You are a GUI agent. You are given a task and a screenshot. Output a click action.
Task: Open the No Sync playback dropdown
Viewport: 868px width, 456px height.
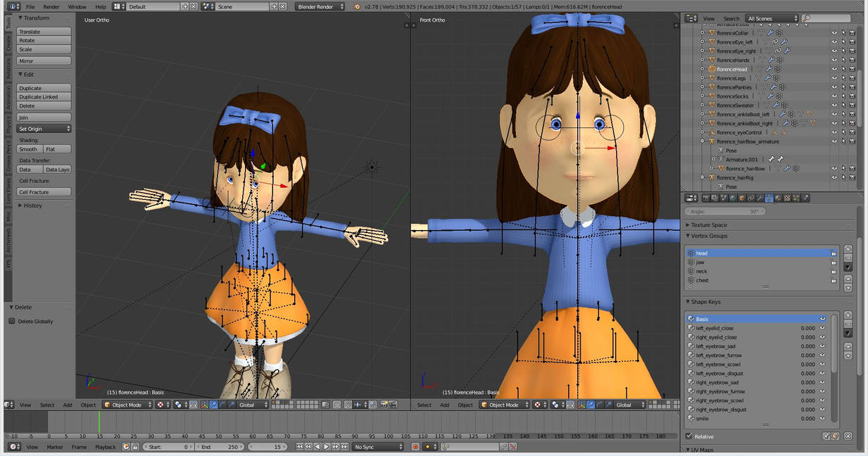pos(378,447)
